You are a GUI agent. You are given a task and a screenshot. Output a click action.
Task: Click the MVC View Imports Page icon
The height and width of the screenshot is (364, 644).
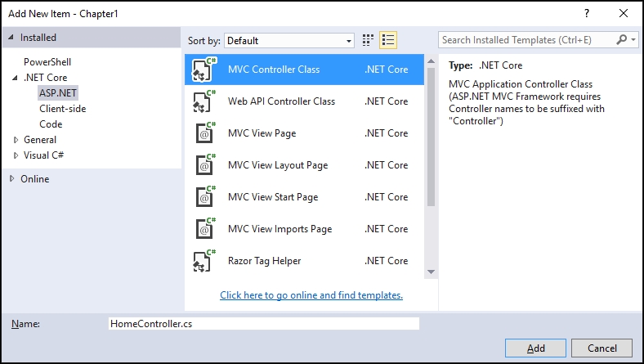coord(205,229)
